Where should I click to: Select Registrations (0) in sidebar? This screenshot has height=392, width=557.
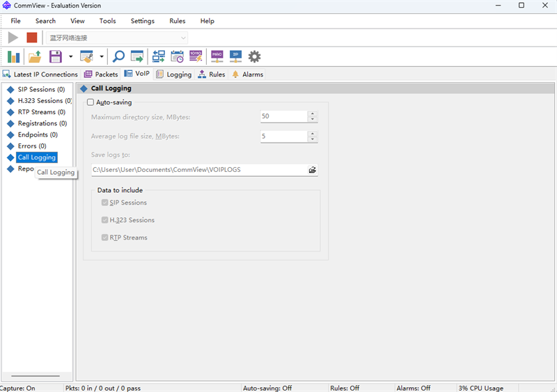42,123
